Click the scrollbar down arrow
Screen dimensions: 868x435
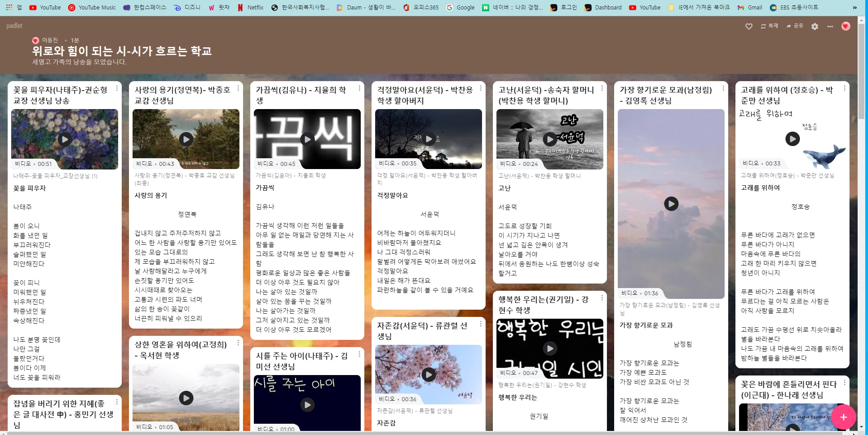click(861, 426)
